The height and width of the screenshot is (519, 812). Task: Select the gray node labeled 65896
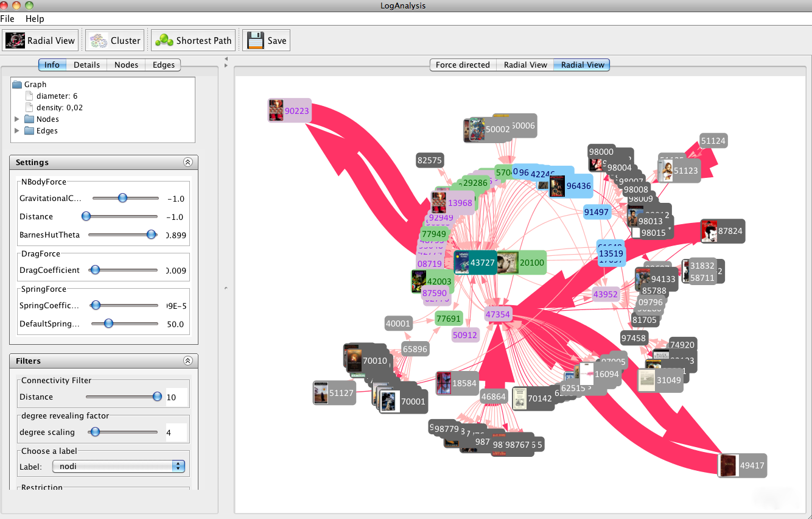click(x=415, y=349)
